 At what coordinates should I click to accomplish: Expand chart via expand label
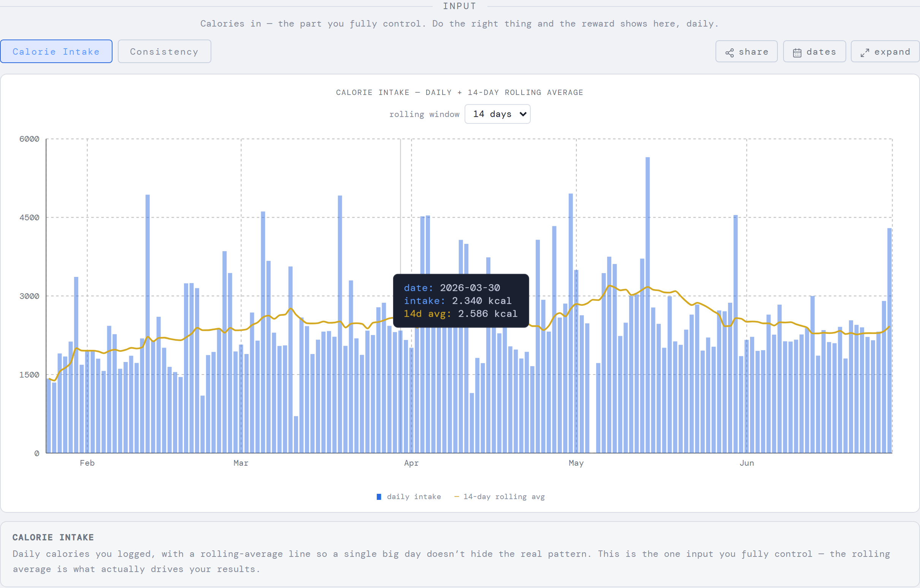pyautogui.click(x=893, y=52)
